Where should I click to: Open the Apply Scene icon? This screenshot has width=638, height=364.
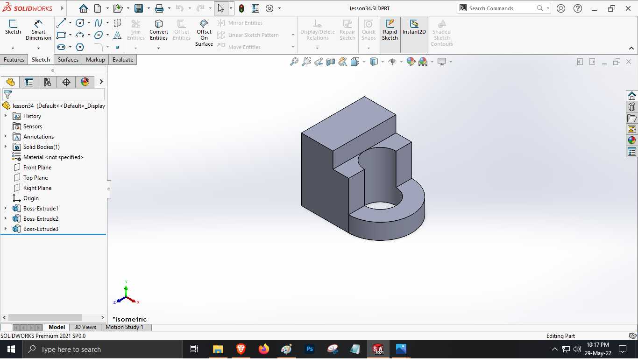click(423, 62)
